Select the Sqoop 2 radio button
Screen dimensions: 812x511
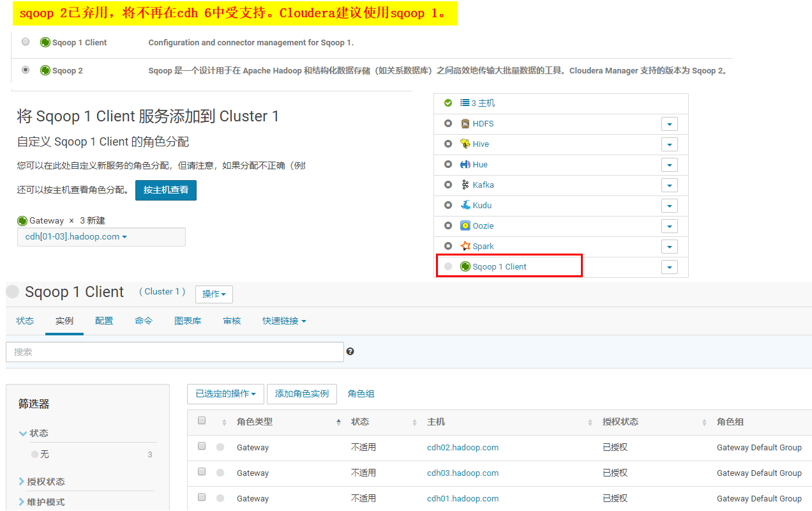pos(26,70)
